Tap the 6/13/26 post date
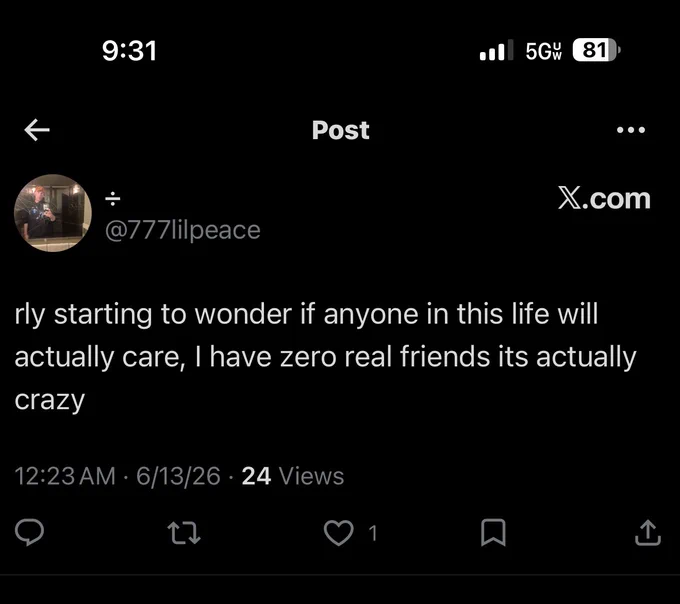Image resolution: width=680 pixels, height=604 pixels. coord(178,476)
